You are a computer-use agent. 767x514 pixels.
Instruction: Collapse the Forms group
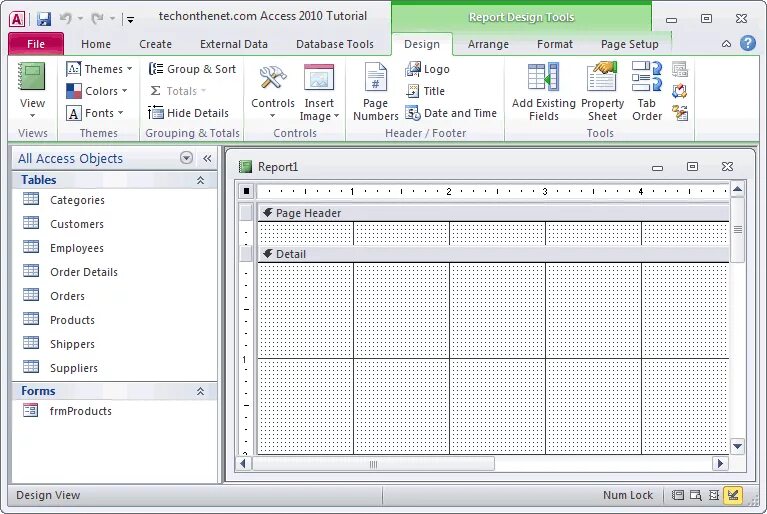pyautogui.click(x=200, y=391)
